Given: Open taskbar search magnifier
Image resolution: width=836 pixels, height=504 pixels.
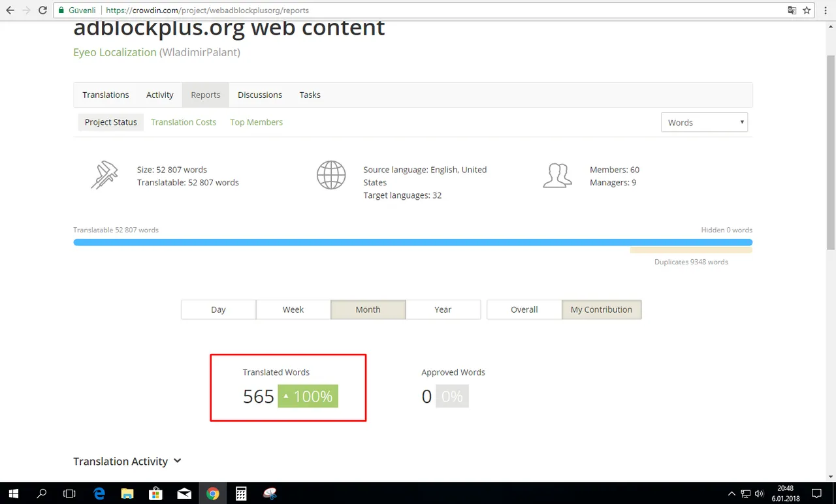Looking at the screenshot, I should (41, 494).
